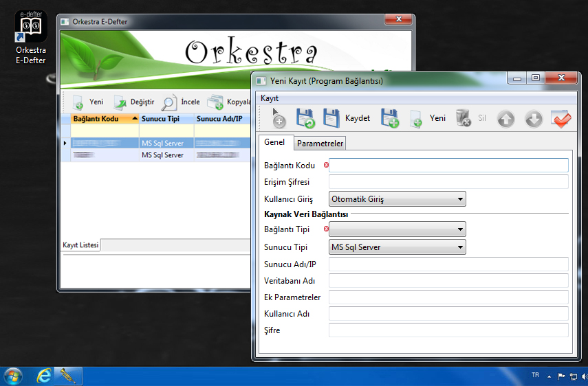
Task: Click İncele magnifier in main window
Action: pos(169,102)
